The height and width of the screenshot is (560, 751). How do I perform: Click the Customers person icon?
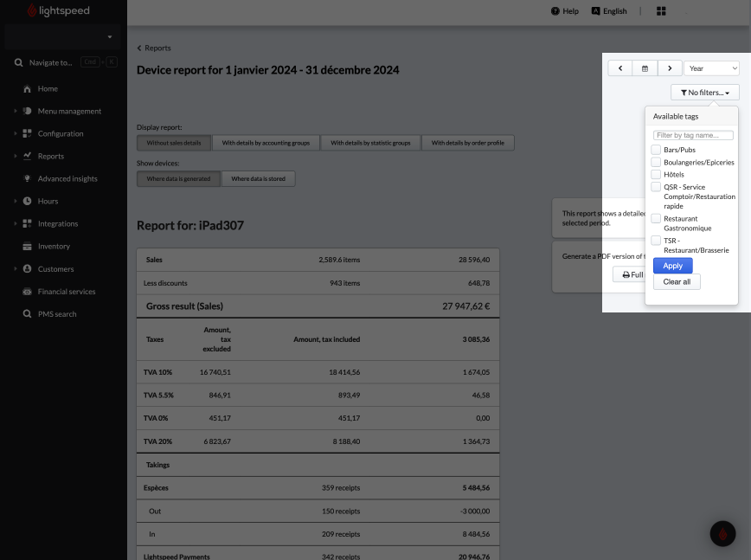[28, 268]
